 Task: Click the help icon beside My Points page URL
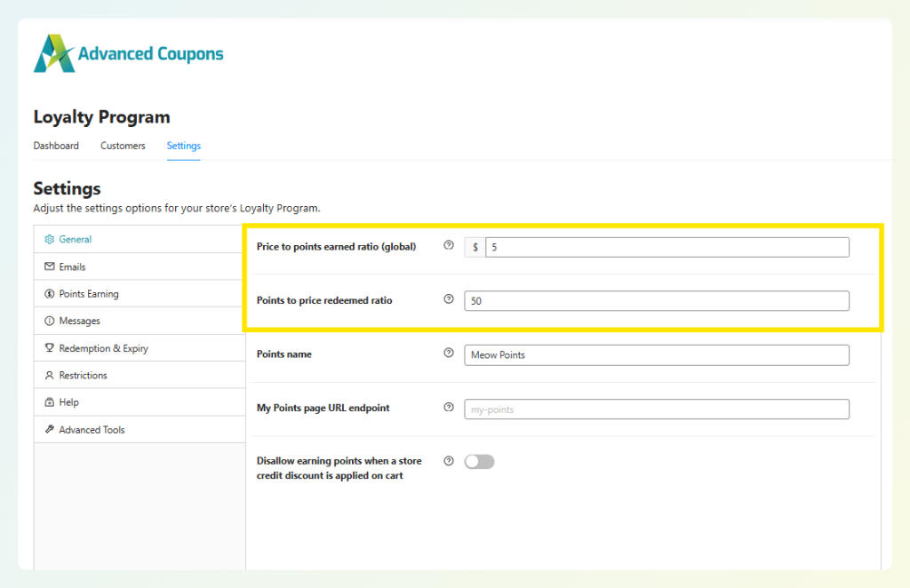(x=449, y=407)
